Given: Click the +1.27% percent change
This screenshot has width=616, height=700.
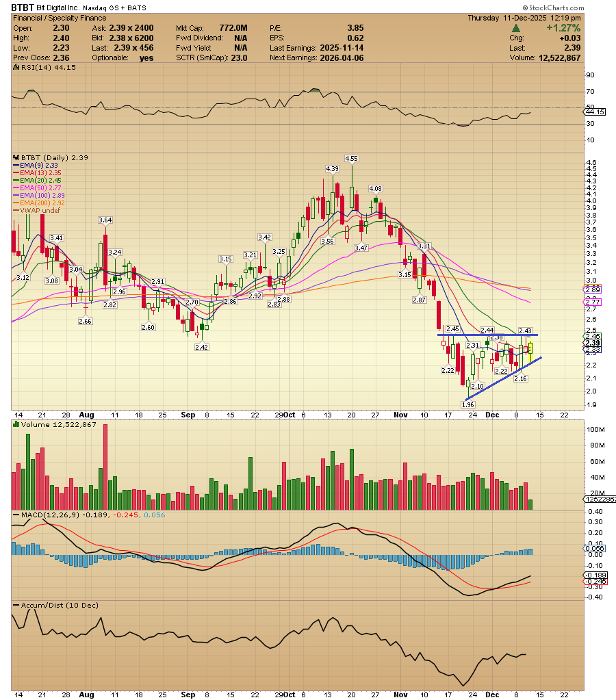Looking at the screenshot, I should tap(563, 27).
